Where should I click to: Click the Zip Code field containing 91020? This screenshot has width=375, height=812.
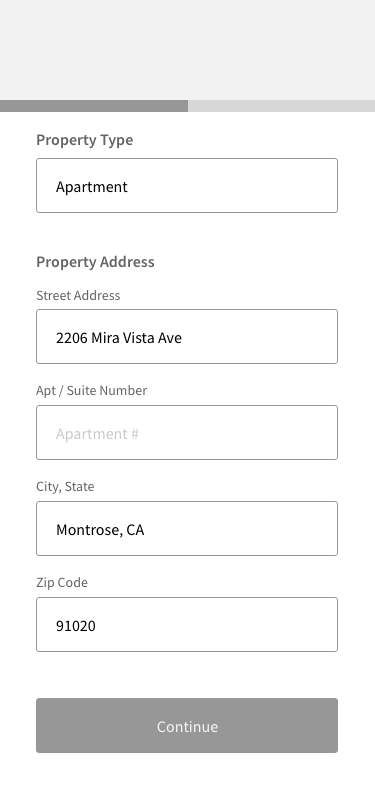(x=187, y=625)
